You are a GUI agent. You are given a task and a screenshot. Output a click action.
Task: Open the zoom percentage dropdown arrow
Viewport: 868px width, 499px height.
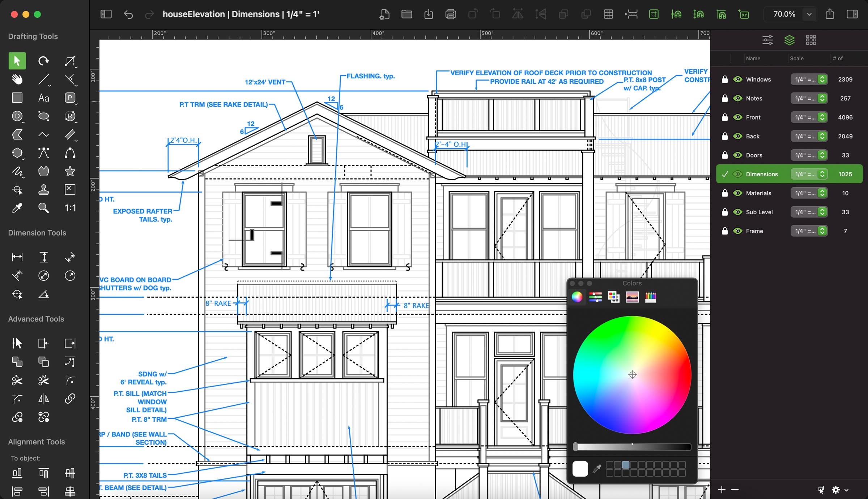809,14
